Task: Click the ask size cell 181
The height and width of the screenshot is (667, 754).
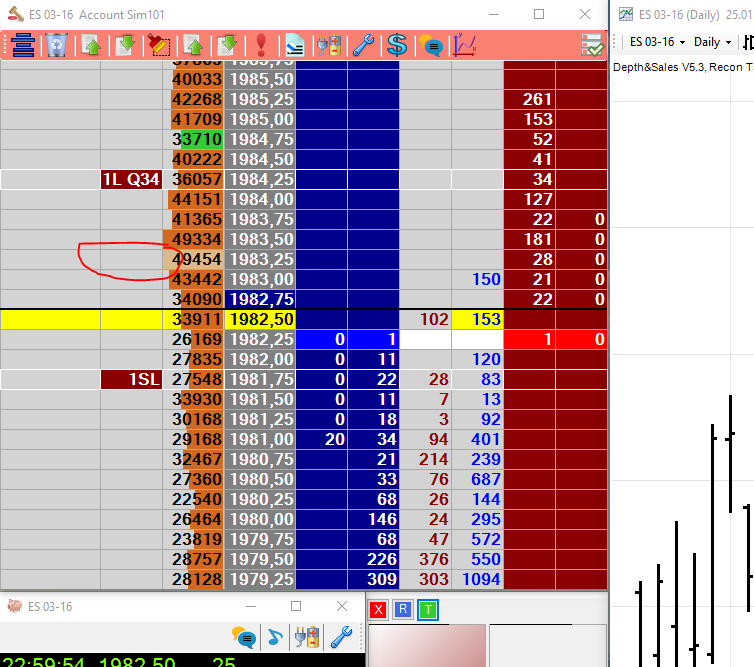Action: [529, 239]
